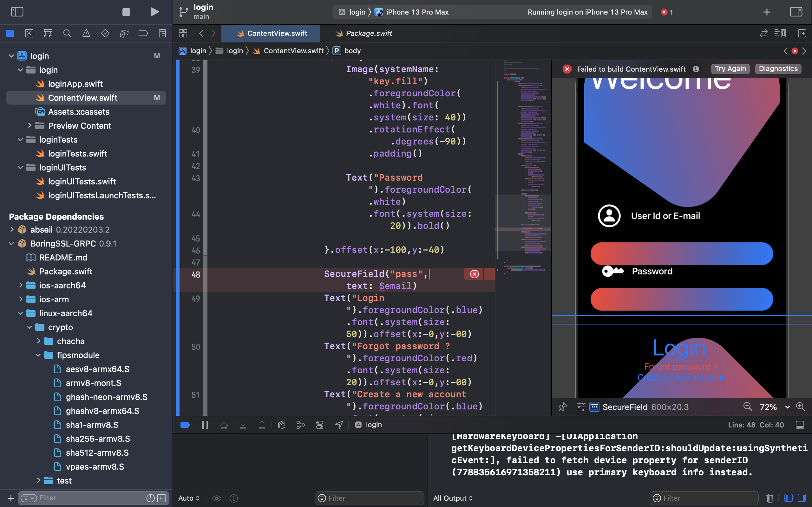Pin the preview canvas
The height and width of the screenshot is (507, 812).
(563, 407)
